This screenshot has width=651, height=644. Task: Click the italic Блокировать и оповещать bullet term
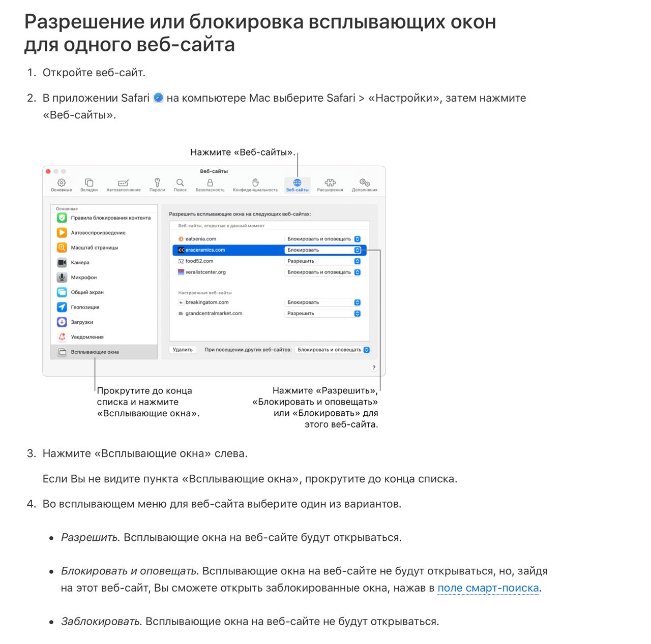coord(129,571)
